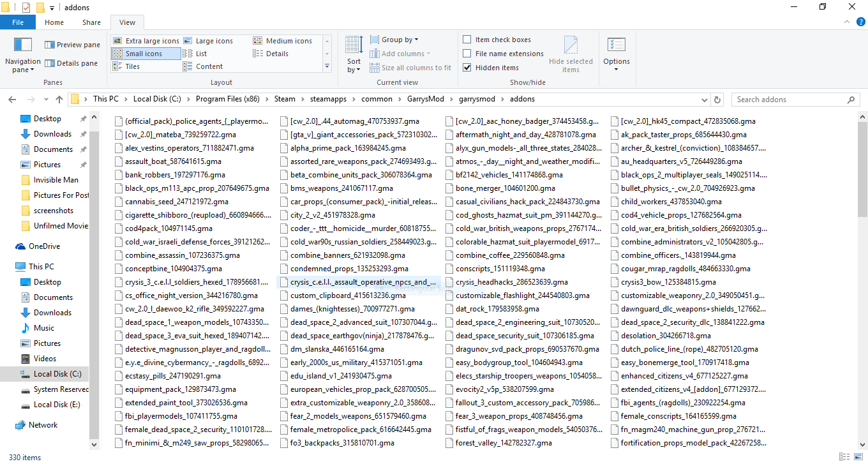
Task: Expand the layout gallery more arrow
Action: [327, 66]
